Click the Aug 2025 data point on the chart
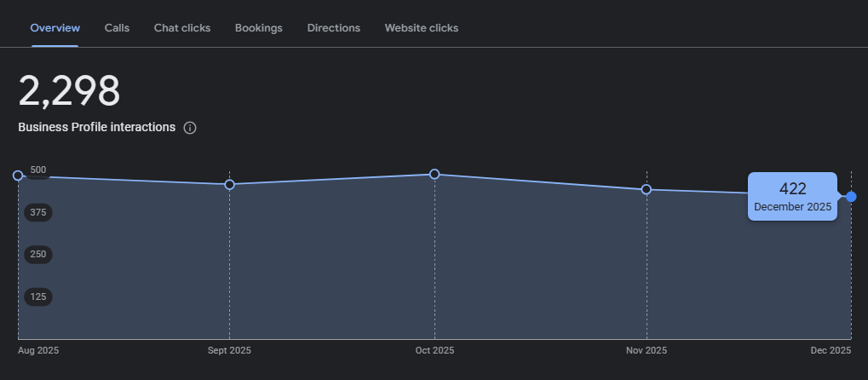 tap(18, 176)
